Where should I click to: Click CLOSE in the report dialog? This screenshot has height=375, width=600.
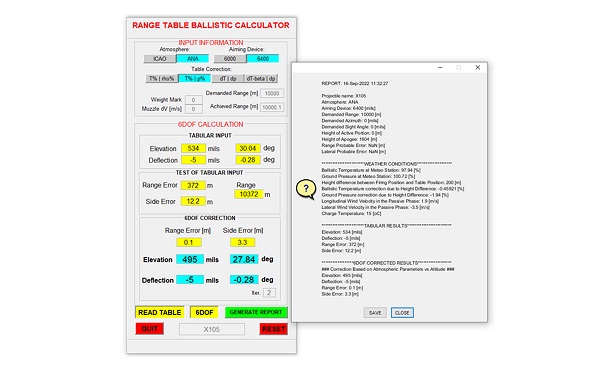(402, 313)
